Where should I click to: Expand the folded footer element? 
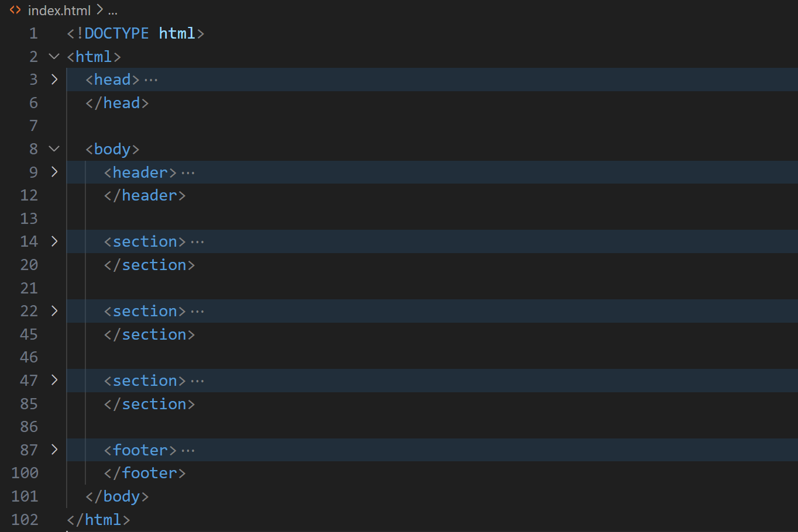click(54, 450)
